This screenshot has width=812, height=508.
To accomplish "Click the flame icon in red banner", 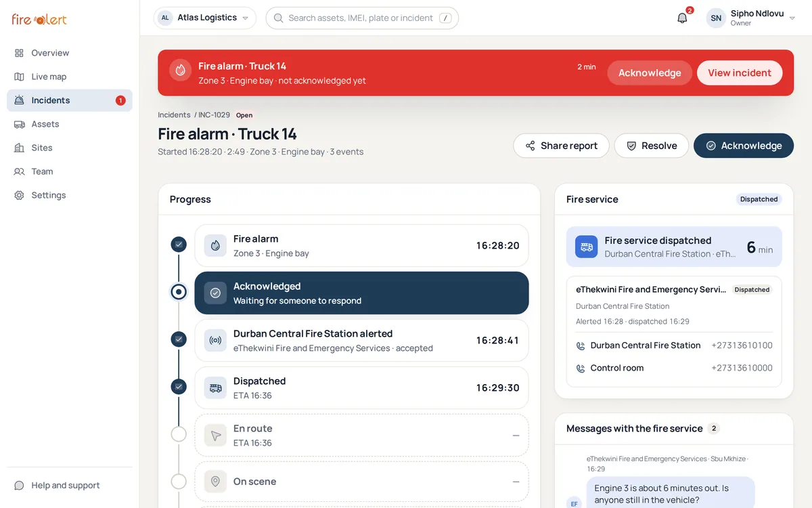I will click(x=181, y=70).
